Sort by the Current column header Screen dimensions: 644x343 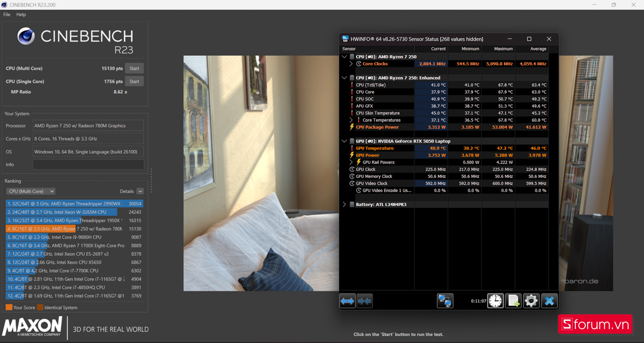coord(438,49)
